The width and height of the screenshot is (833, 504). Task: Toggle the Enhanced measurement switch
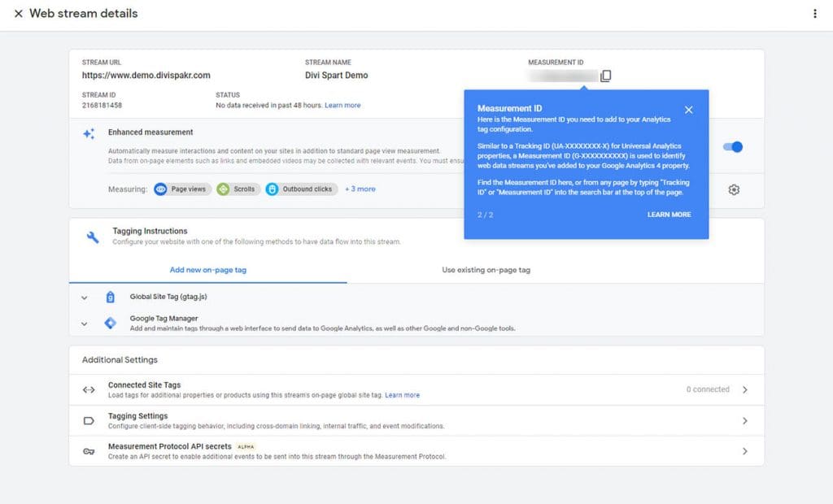coord(733,146)
